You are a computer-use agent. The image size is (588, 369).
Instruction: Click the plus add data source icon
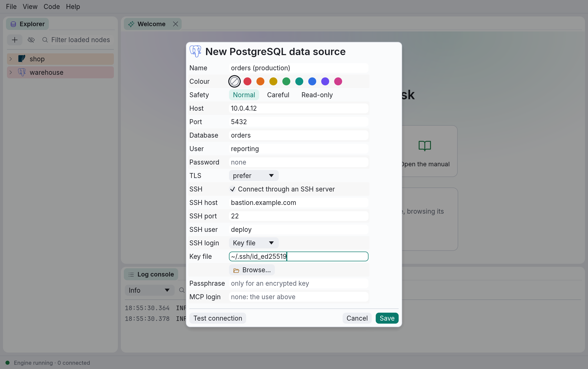[15, 40]
